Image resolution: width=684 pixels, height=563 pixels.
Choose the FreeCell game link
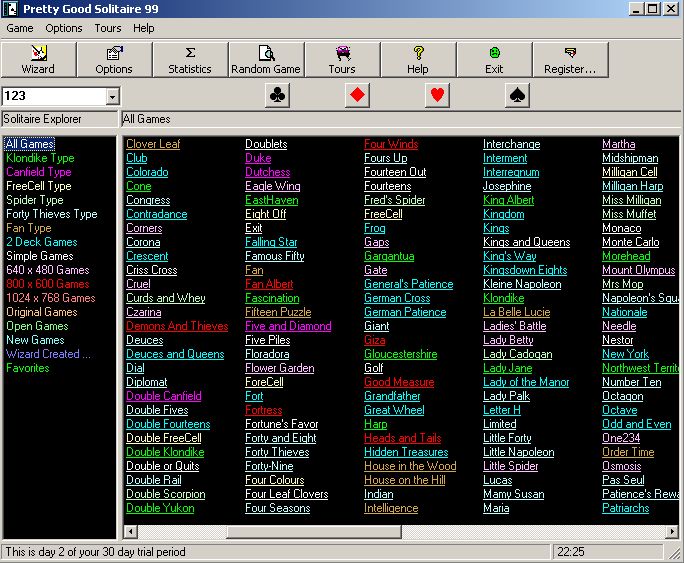(x=383, y=214)
